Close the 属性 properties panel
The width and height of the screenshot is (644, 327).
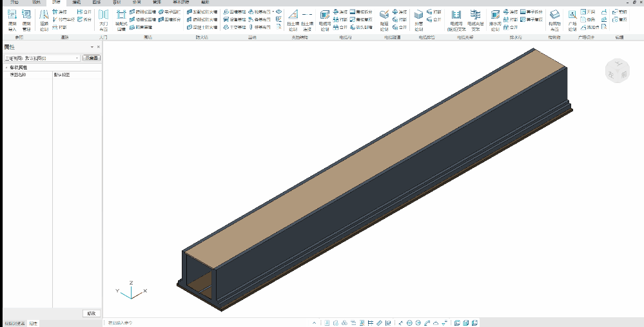(98, 47)
